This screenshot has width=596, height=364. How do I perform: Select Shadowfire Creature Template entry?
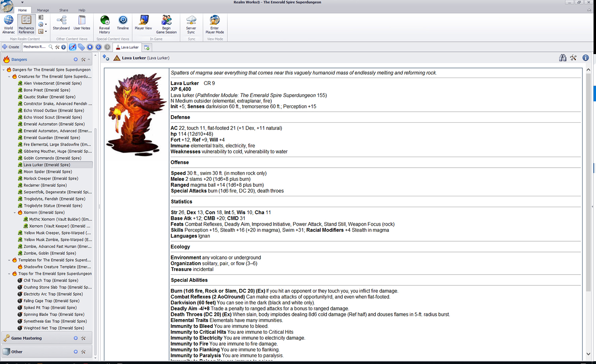tap(57, 267)
